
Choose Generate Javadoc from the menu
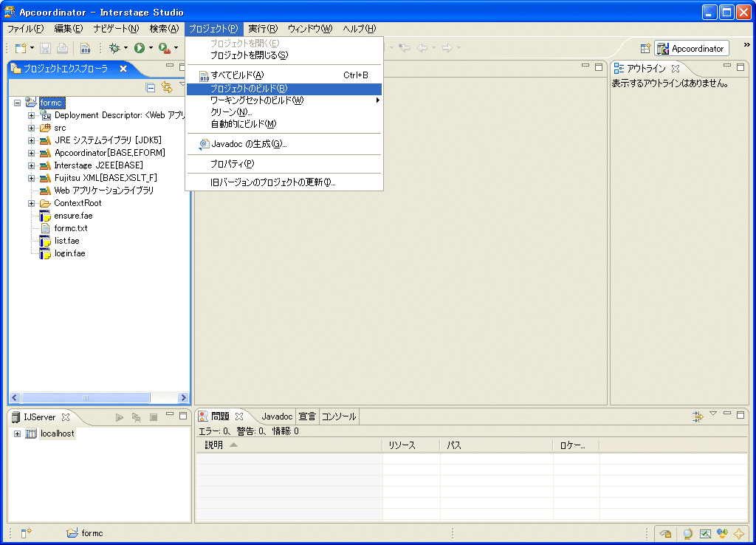point(249,144)
